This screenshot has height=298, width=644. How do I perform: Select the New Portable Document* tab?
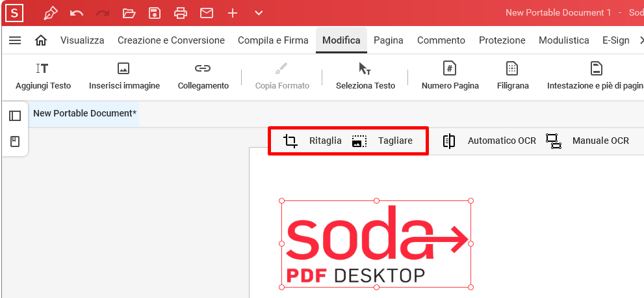[x=84, y=113]
